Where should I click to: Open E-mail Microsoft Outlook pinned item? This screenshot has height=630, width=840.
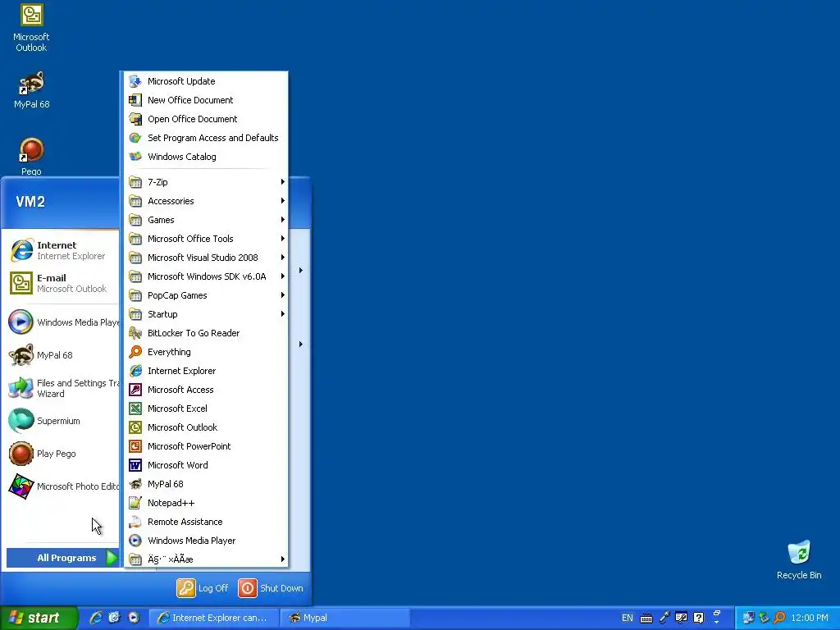point(61,283)
